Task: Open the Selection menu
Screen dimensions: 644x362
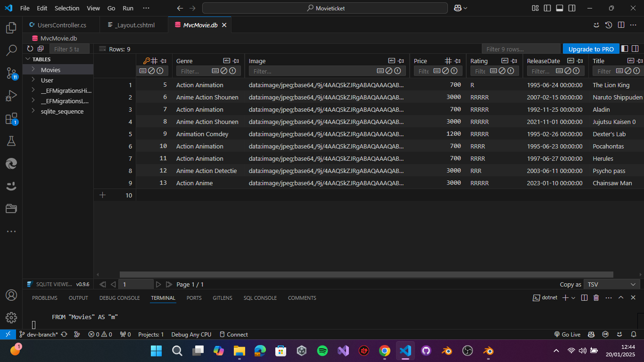Action: 67,8
